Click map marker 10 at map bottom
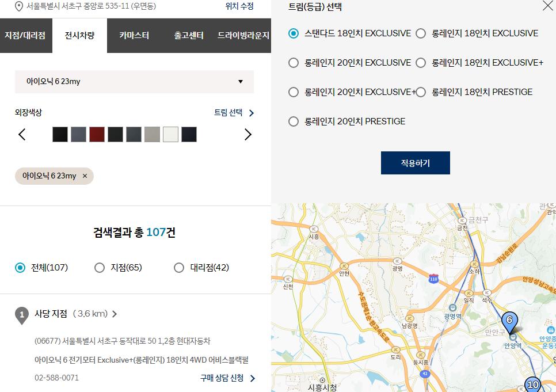 coord(531,384)
